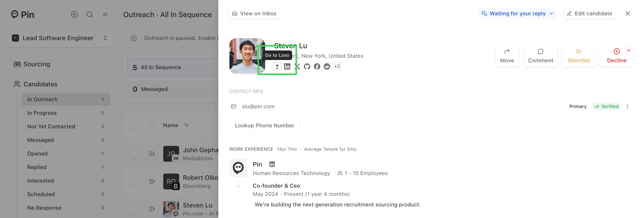Sort candidates by Name column
This screenshot has width=644, height=218.
(186, 125)
